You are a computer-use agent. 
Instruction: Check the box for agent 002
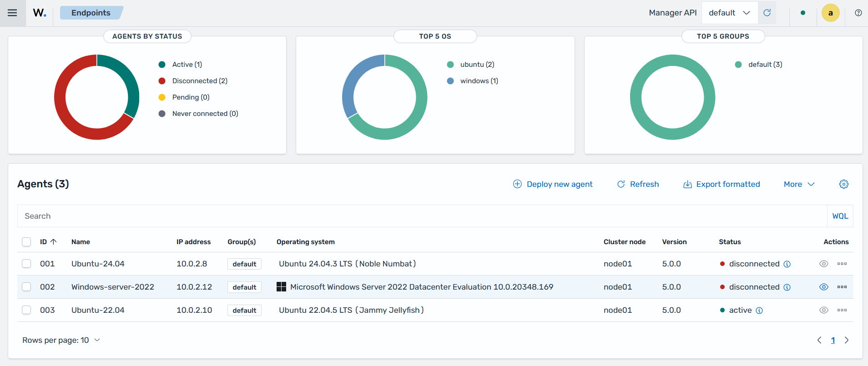pyautogui.click(x=26, y=287)
